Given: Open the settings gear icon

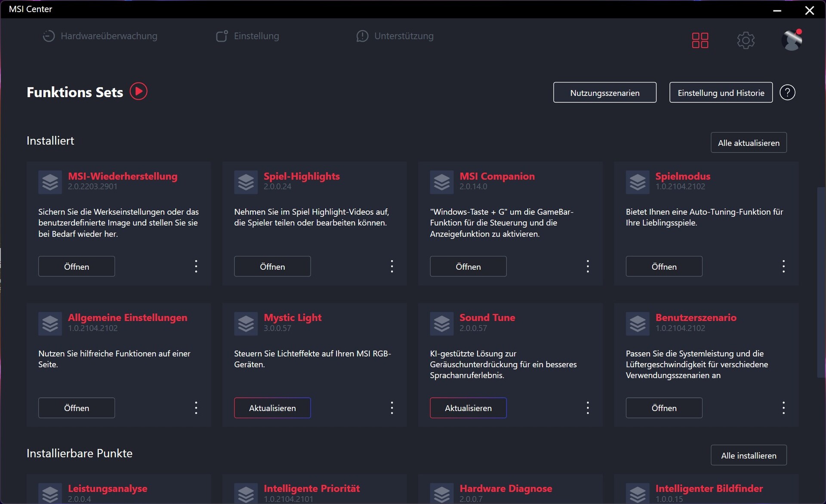Looking at the screenshot, I should 746,40.
